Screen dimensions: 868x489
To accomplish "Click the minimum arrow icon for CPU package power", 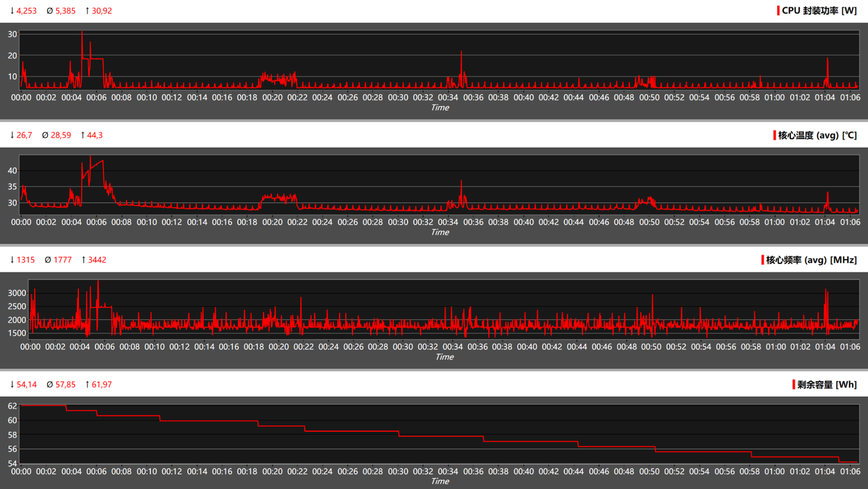I will (12, 11).
